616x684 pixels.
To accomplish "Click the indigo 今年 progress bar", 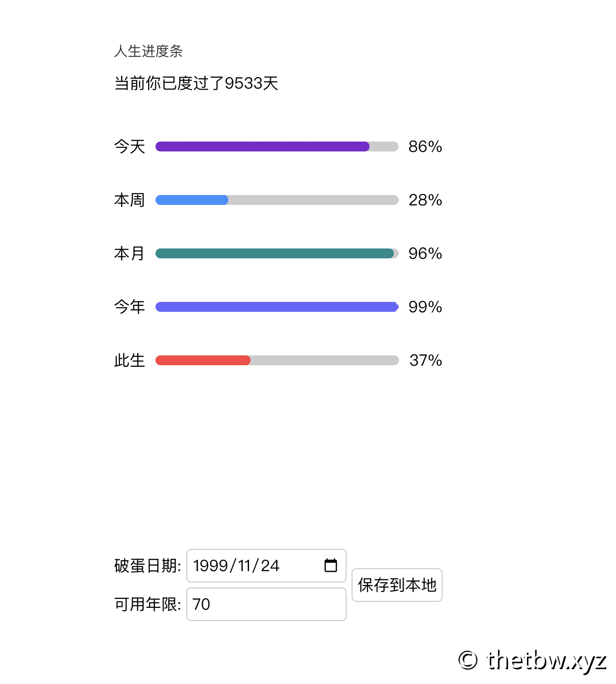I will pos(277,307).
